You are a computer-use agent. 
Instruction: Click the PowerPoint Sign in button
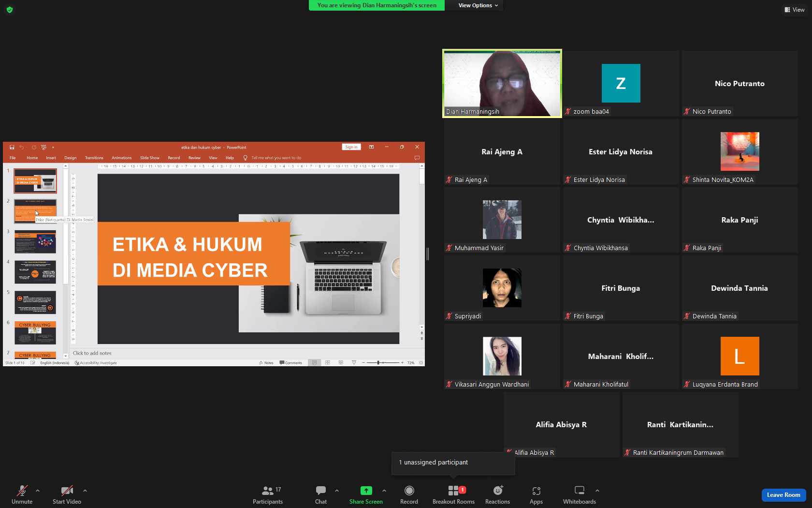(351, 147)
